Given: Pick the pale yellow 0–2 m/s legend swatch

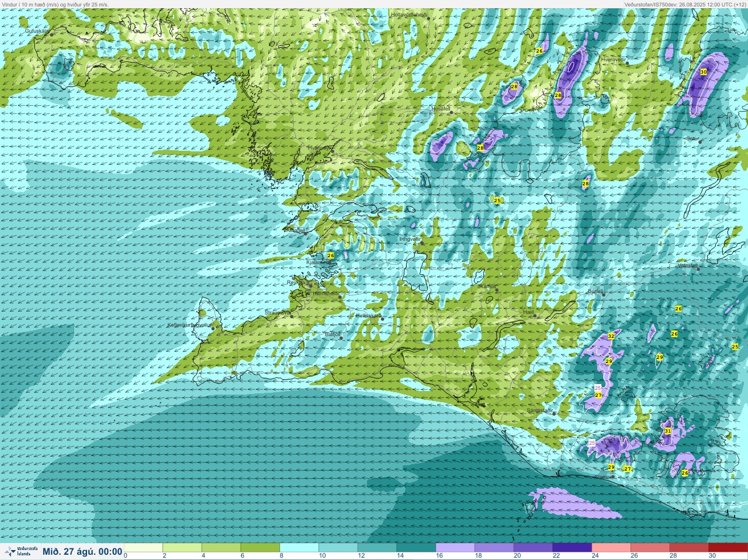Looking at the screenshot, I should (143, 548).
